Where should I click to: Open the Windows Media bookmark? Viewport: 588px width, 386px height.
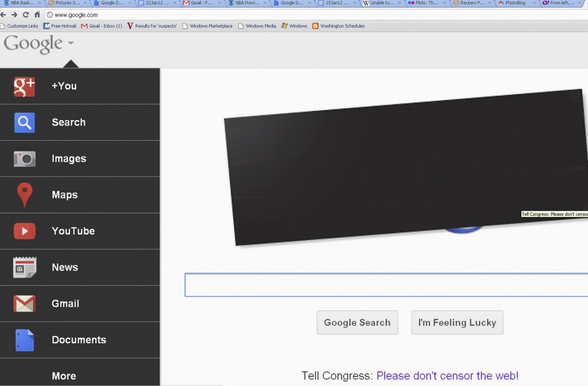pos(257,26)
